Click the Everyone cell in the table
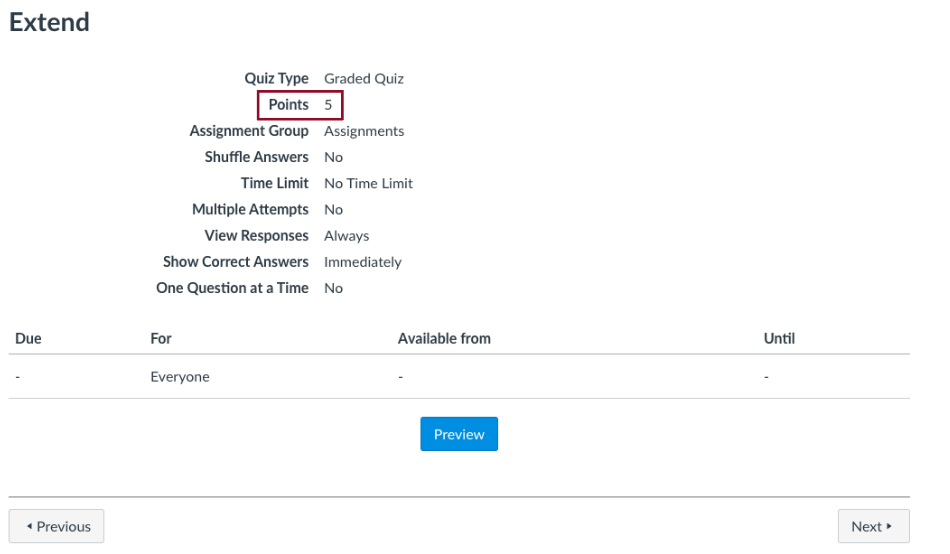 coord(180,376)
